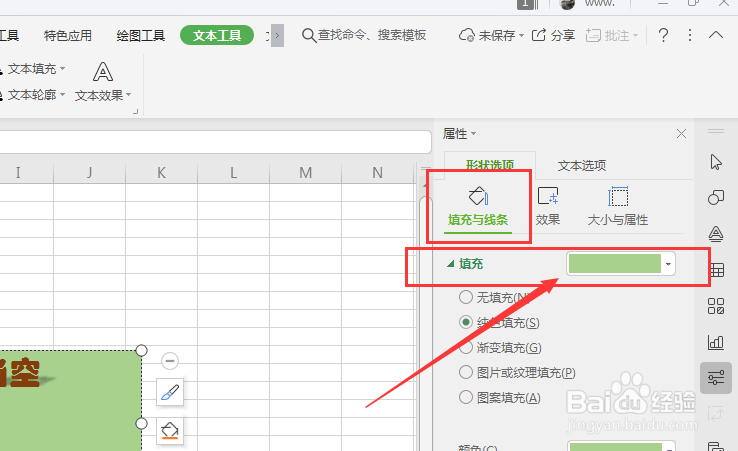
Task: Open the text style A icon in sidebar
Action: pos(716,234)
